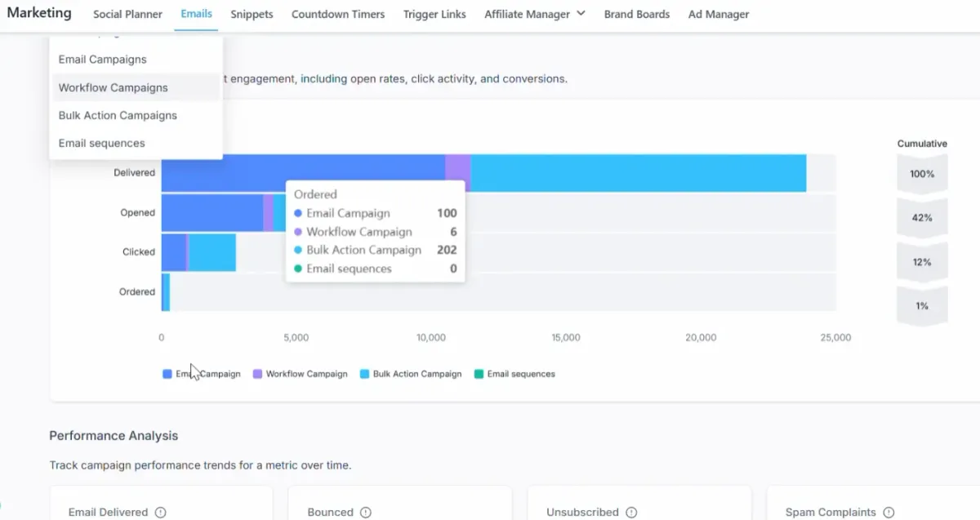Click the info icon beside Unsubscribed
The image size is (980, 520).
pos(631,513)
